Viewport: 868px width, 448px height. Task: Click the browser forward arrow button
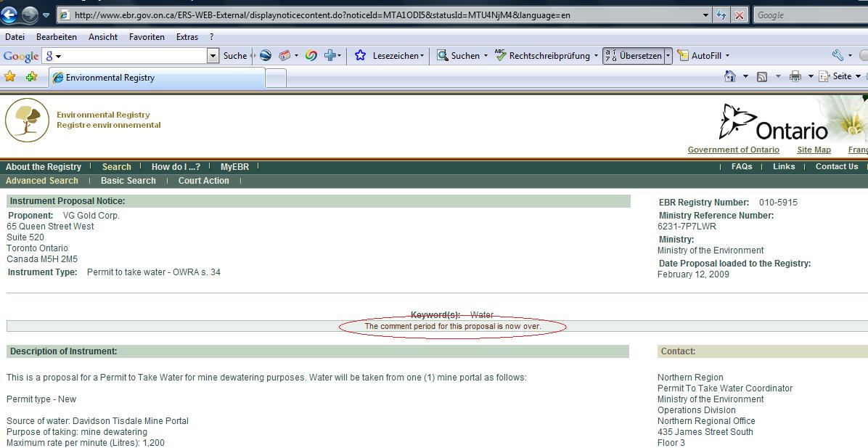pos(29,15)
